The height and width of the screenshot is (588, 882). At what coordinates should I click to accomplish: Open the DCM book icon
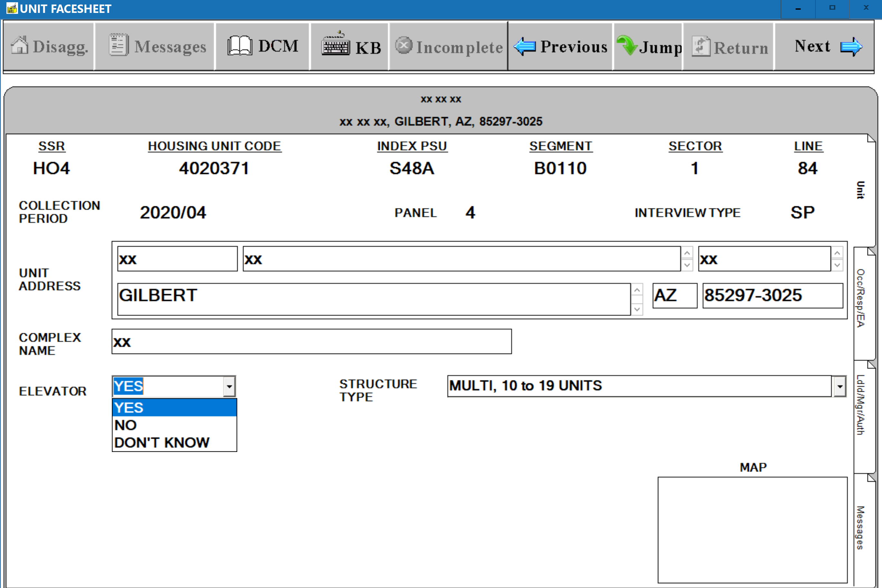coord(240,46)
